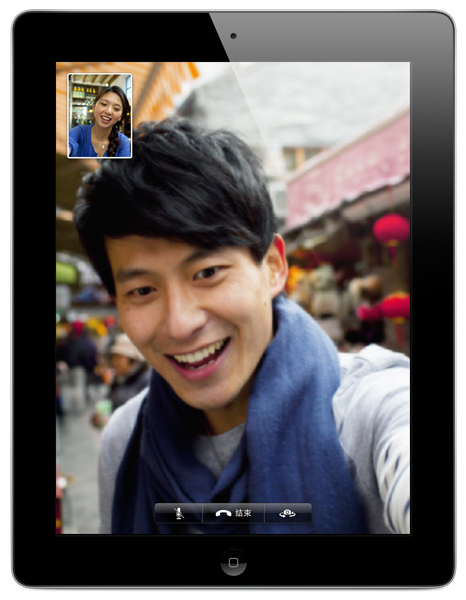This screenshot has height=600, width=466.
Task: Click the rounded square on the Home button
Action: tap(233, 562)
